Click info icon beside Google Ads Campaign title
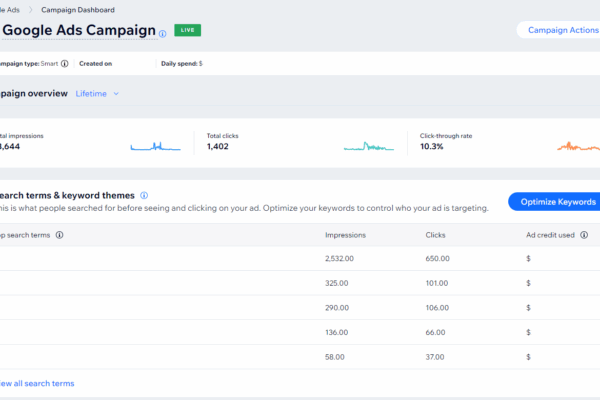The width and height of the screenshot is (600, 400). [x=163, y=32]
